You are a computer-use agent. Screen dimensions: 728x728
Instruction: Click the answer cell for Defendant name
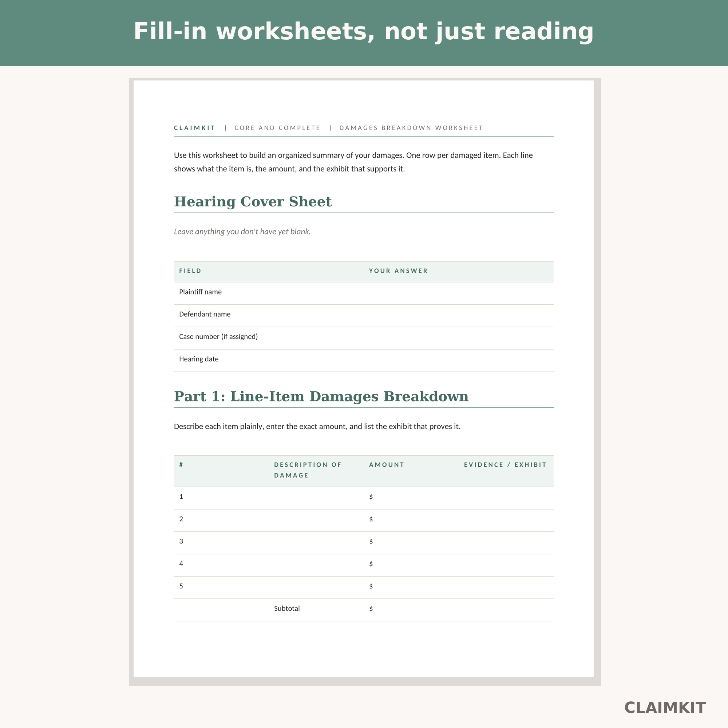pos(459,316)
